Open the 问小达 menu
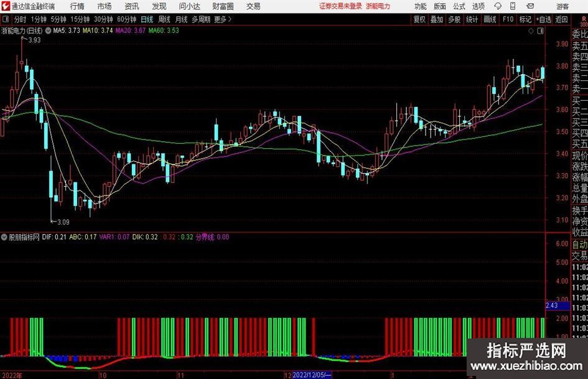The image size is (588, 379). pyautogui.click(x=190, y=6)
